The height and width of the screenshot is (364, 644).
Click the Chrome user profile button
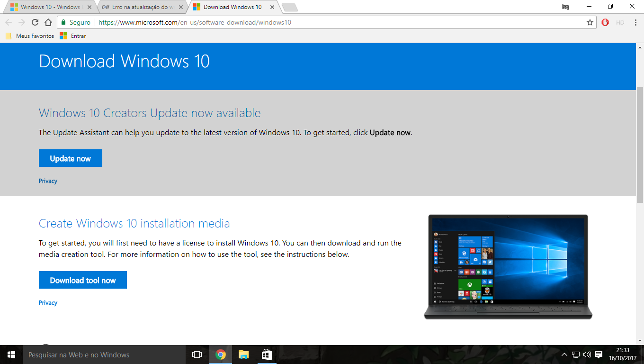point(565,7)
